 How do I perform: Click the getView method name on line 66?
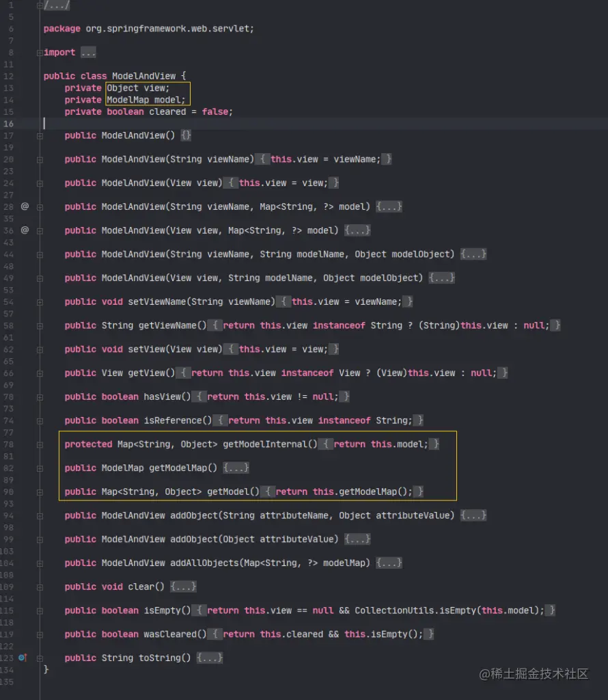pyautogui.click(x=146, y=373)
